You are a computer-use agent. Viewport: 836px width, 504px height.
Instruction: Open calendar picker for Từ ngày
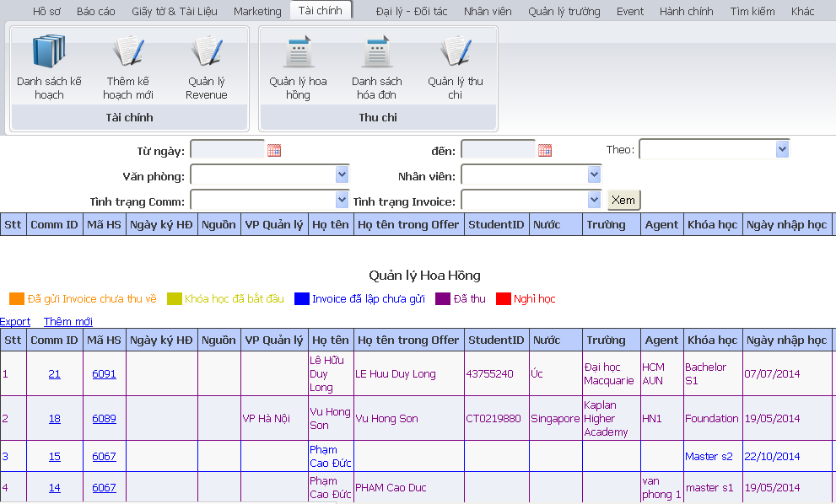pos(274,150)
